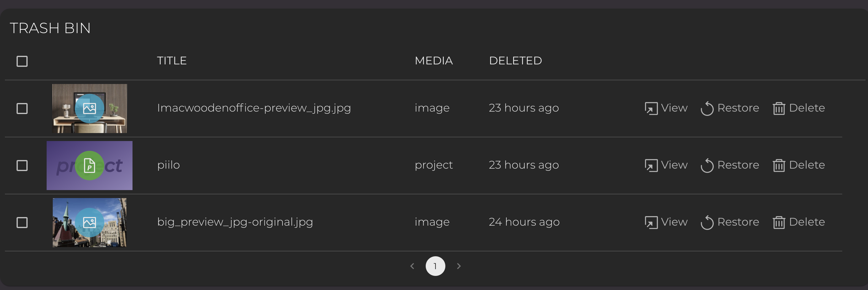Click the wooden office iMac thumbnail

89,109
